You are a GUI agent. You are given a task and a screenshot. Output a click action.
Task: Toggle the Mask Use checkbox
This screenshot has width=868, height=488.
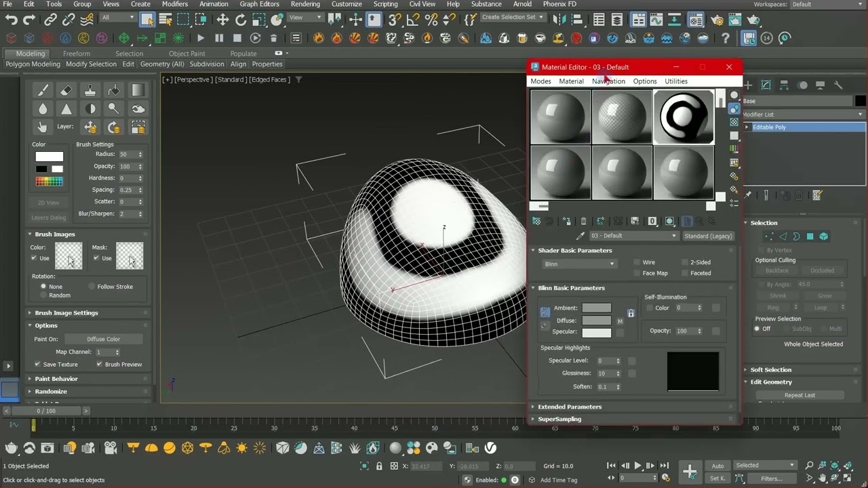96,258
